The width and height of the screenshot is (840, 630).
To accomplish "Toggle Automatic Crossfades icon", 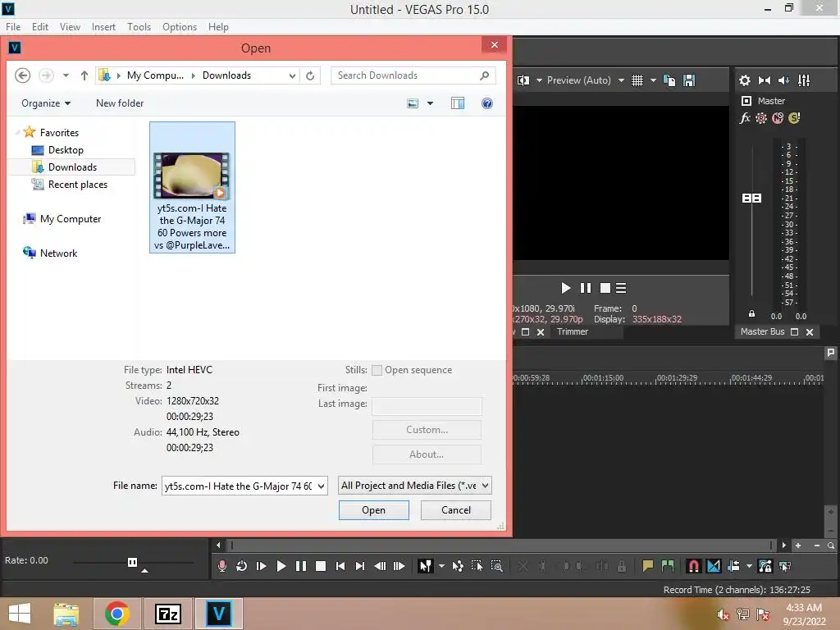I will (714, 566).
